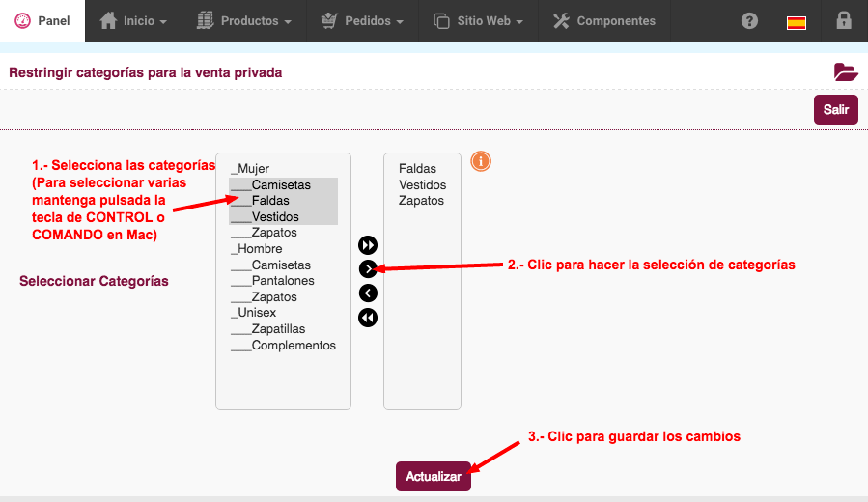The width and height of the screenshot is (868, 502).
Task: Click the remove-all double left arrow icon
Action: [x=368, y=318]
